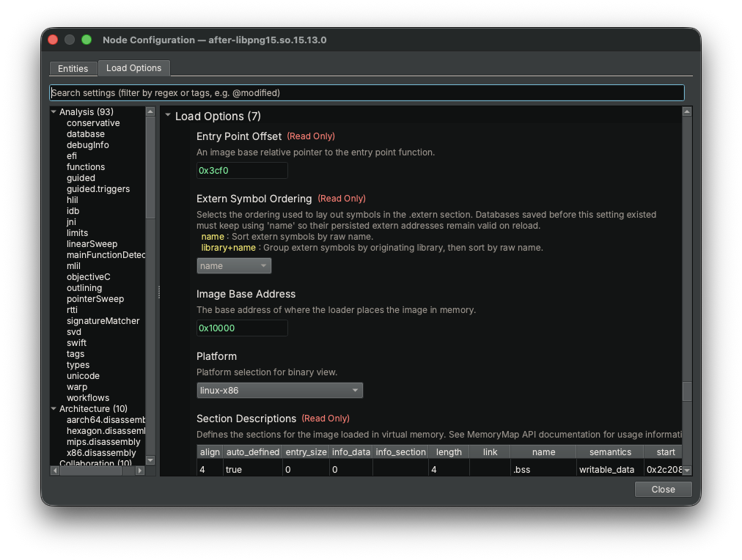
Task: Click settings pane scroll-up arrow
Action: [687, 111]
